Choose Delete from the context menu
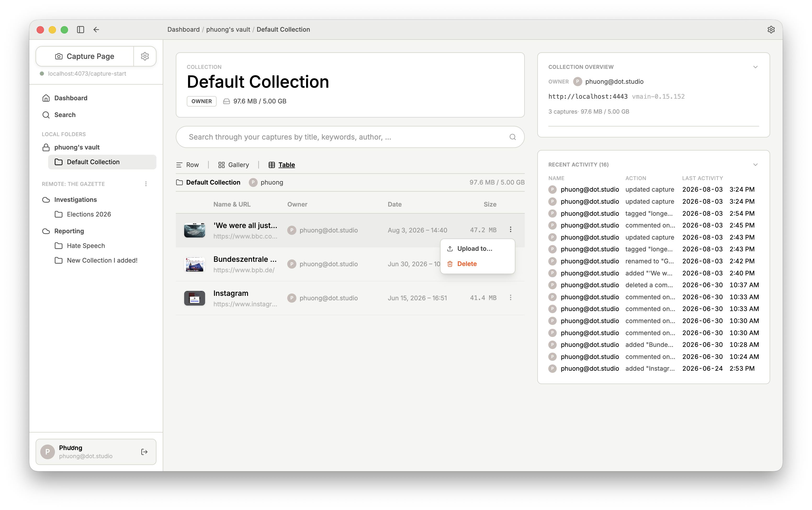The width and height of the screenshot is (812, 510). [477, 264]
